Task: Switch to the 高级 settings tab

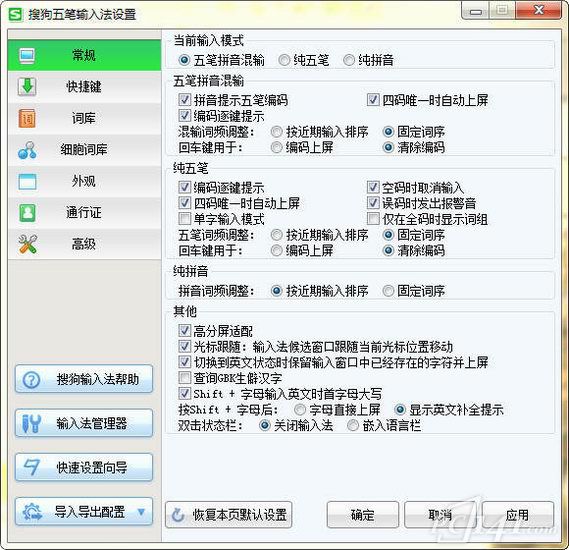Action: tap(84, 244)
